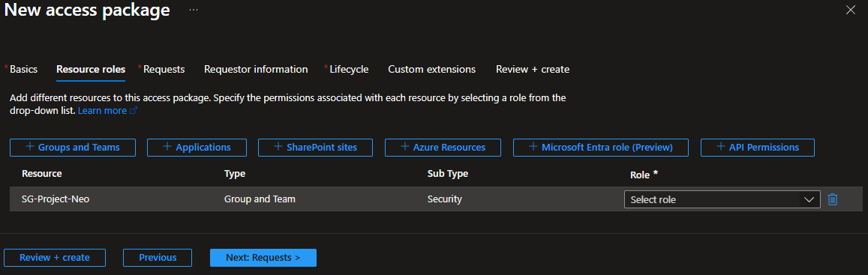The width and height of the screenshot is (868, 275).
Task: Open the Requestor information tab
Action: click(256, 69)
